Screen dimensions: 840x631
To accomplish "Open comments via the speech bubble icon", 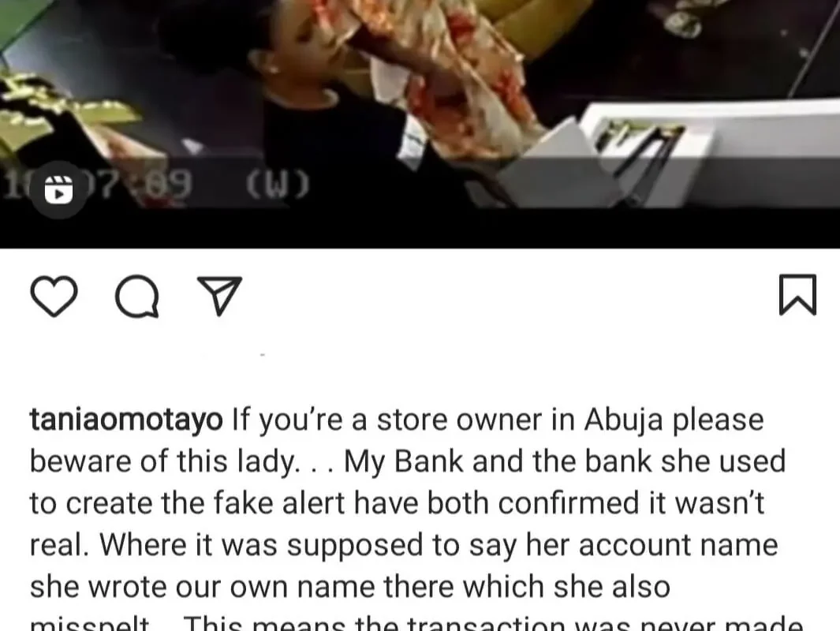I will (x=137, y=296).
